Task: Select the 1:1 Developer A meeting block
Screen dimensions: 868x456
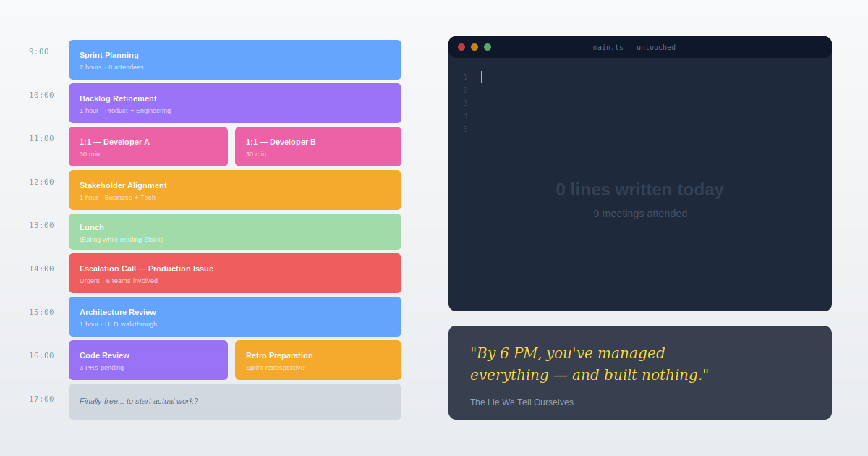Action: [x=148, y=146]
